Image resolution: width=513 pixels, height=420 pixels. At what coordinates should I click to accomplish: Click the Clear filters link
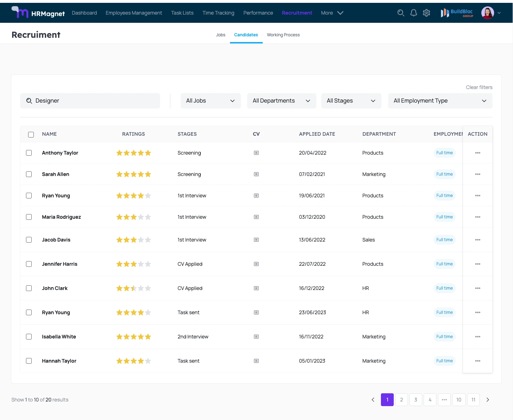click(479, 87)
